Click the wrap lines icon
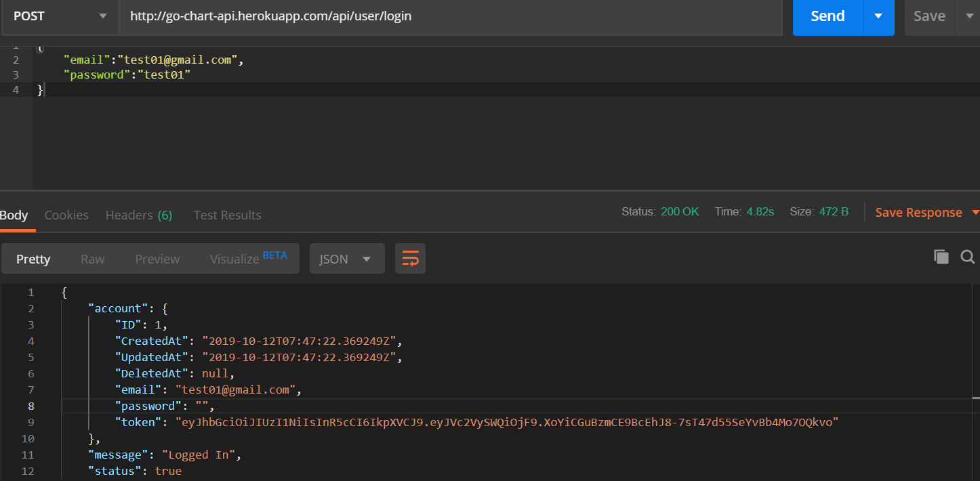 (410, 259)
